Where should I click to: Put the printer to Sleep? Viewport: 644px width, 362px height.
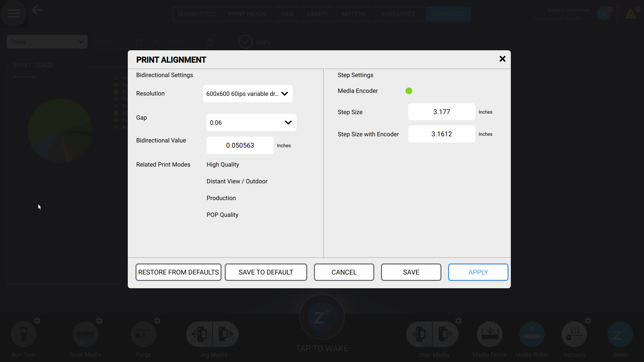pos(620,334)
